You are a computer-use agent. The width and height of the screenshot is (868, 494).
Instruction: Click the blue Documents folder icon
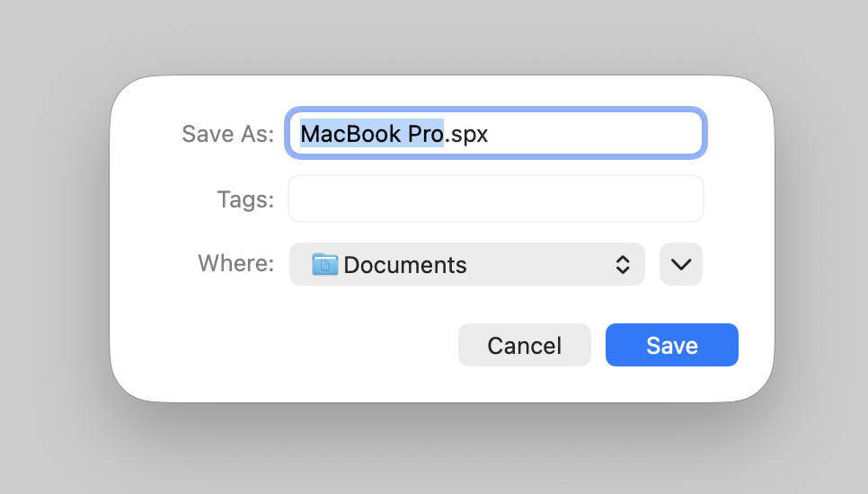point(325,264)
